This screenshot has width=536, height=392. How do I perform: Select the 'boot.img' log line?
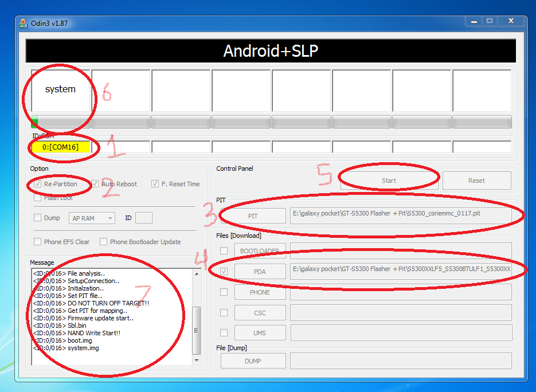pos(62,341)
